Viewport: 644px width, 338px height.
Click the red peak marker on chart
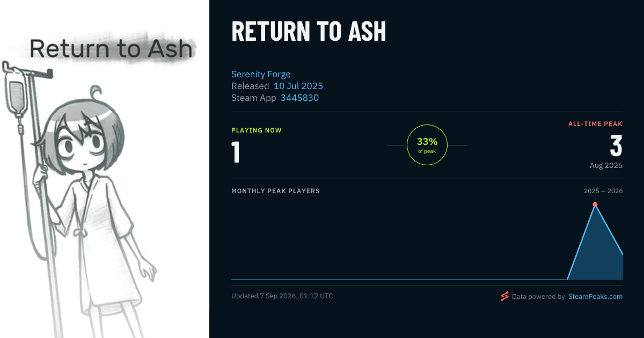595,204
